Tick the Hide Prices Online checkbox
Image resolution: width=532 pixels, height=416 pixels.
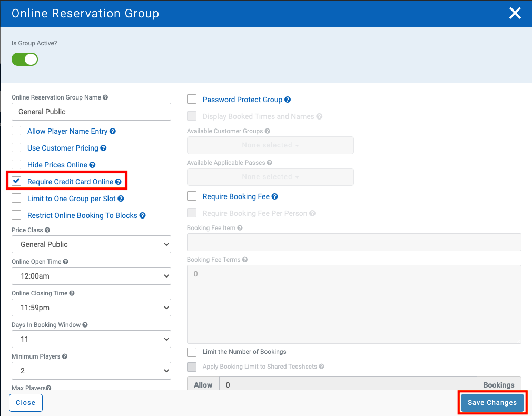(16, 164)
